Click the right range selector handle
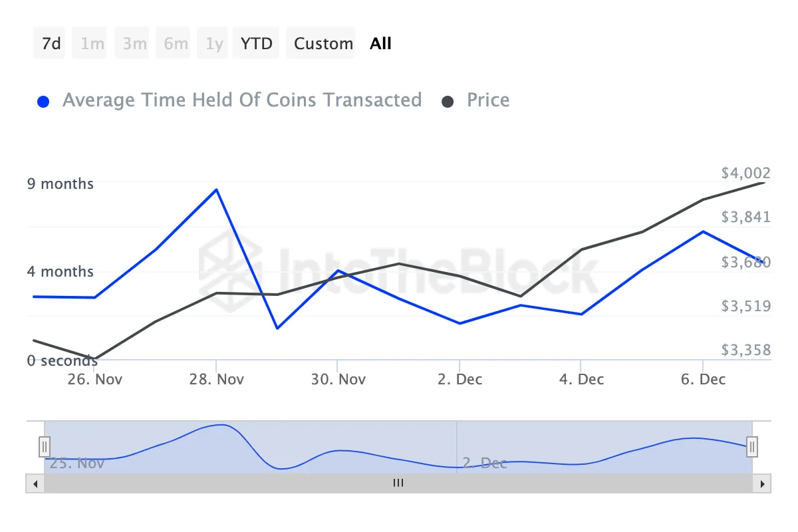The height and width of the screenshot is (532, 798). [751, 447]
